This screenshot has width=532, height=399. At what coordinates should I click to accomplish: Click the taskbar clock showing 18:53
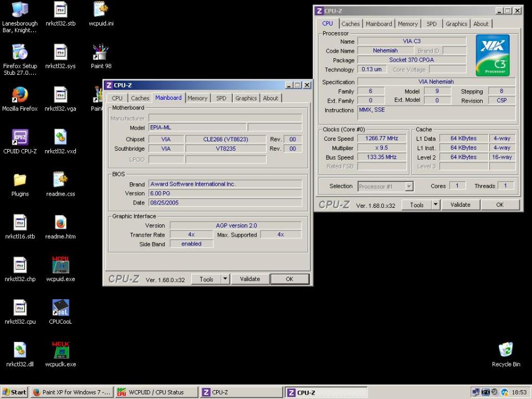pyautogui.click(x=519, y=392)
